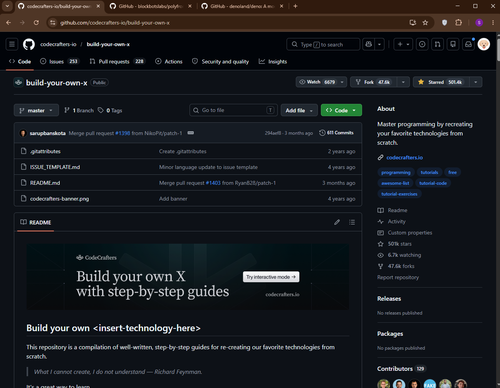This screenshot has width=500, height=388.
Task: Fork the repository
Action: pyautogui.click(x=373, y=82)
